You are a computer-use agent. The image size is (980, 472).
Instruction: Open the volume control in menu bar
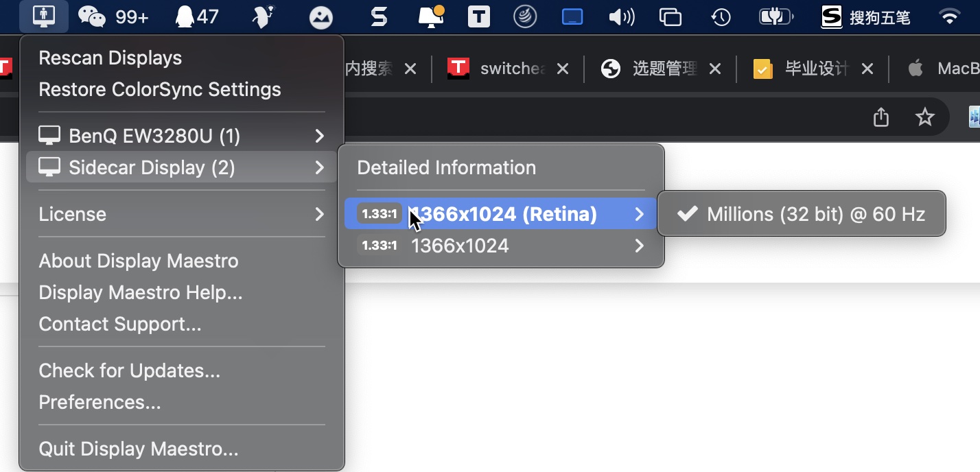tap(621, 16)
